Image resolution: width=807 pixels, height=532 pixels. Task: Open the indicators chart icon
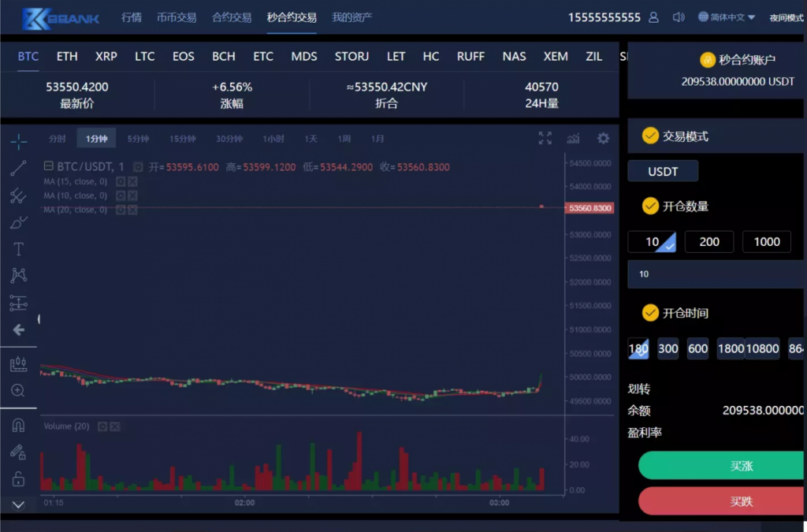tap(574, 139)
